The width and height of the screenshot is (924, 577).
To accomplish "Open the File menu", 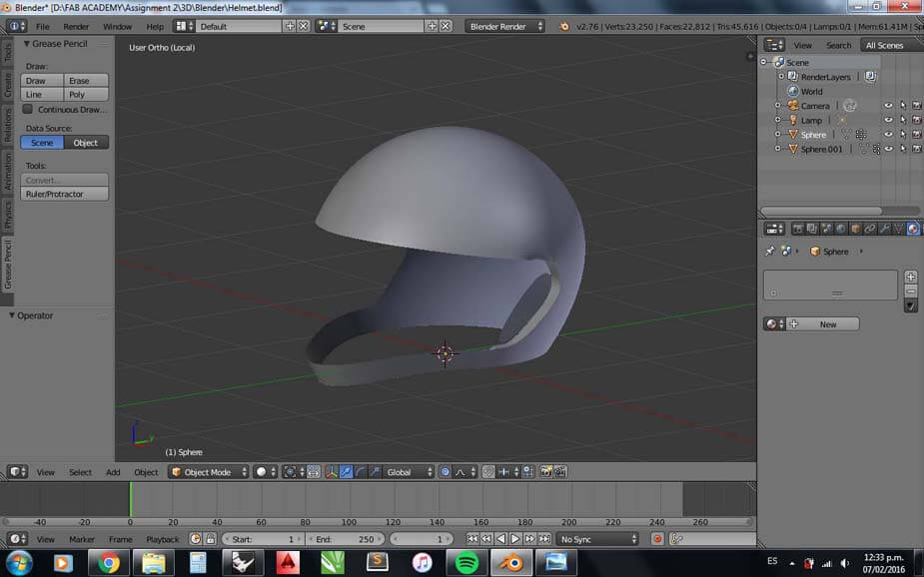I will coord(42,27).
